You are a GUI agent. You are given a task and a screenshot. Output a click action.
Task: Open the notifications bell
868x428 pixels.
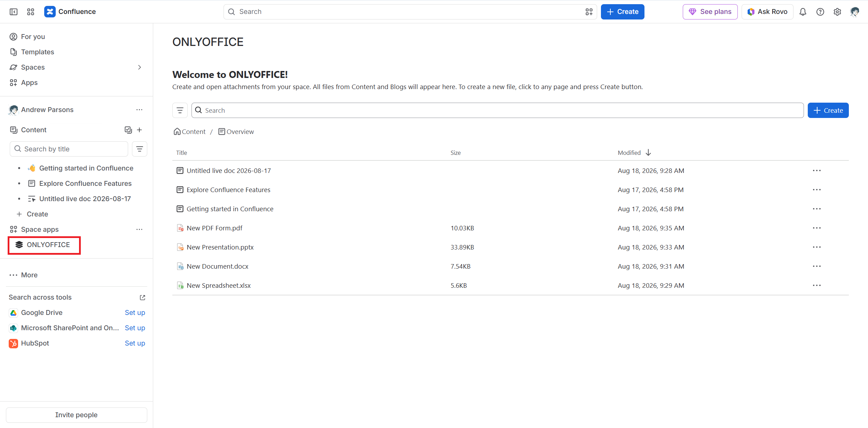click(x=803, y=12)
